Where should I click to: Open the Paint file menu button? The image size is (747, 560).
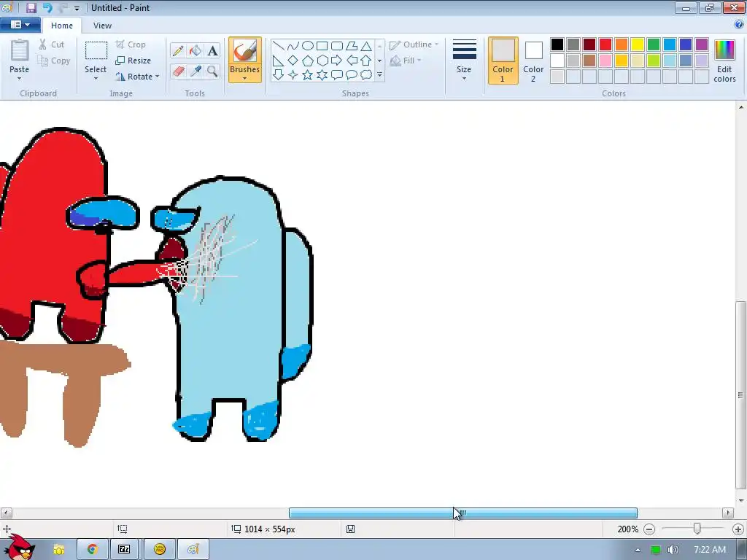(x=20, y=25)
